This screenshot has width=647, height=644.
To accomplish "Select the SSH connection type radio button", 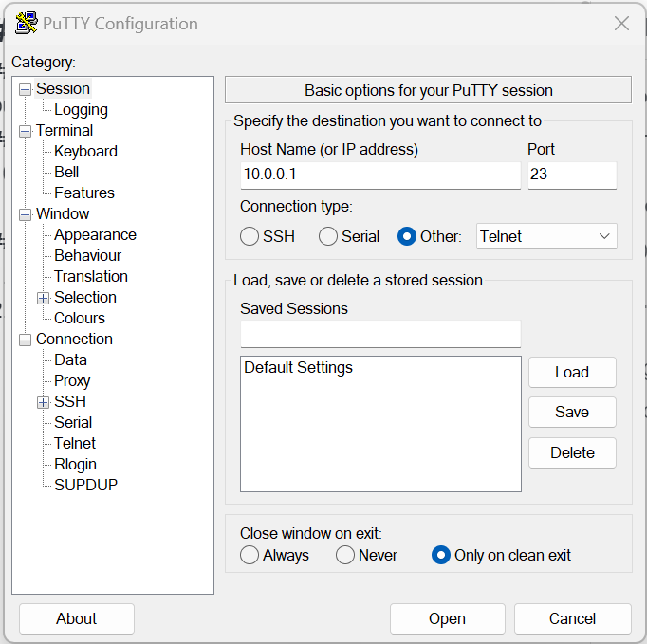I will (250, 236).
